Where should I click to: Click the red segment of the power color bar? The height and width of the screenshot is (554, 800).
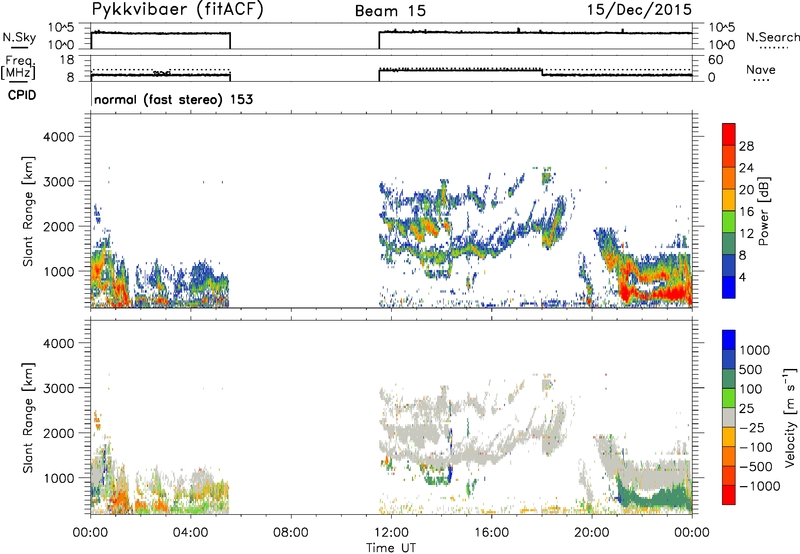pyautogui.click(x=729, y=135)
